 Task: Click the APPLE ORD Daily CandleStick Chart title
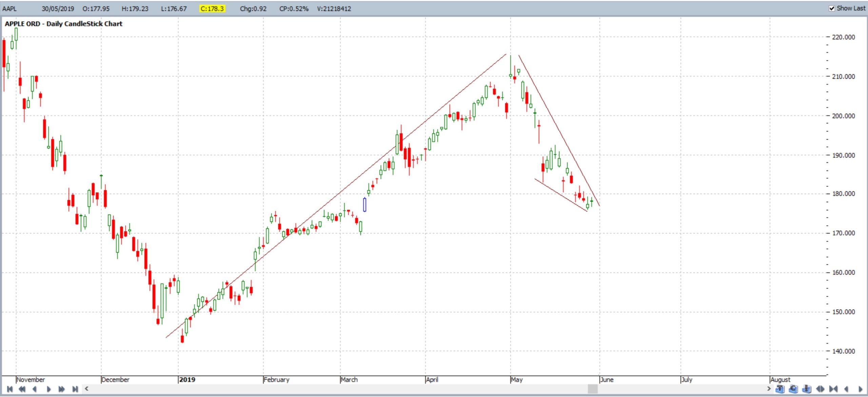pyautogui.click(x=63, y=24)
